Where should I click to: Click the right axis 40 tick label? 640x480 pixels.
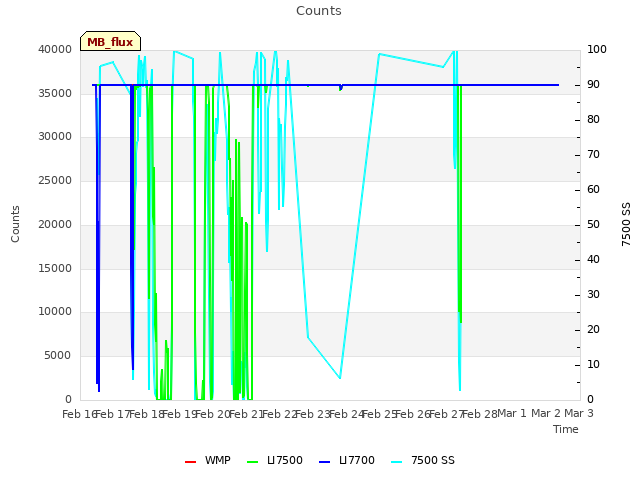point(593,260)
